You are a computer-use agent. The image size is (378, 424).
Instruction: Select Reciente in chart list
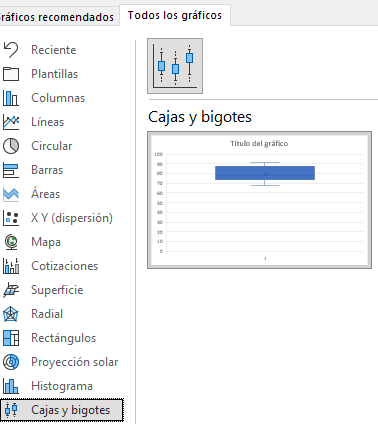point(54,50)
